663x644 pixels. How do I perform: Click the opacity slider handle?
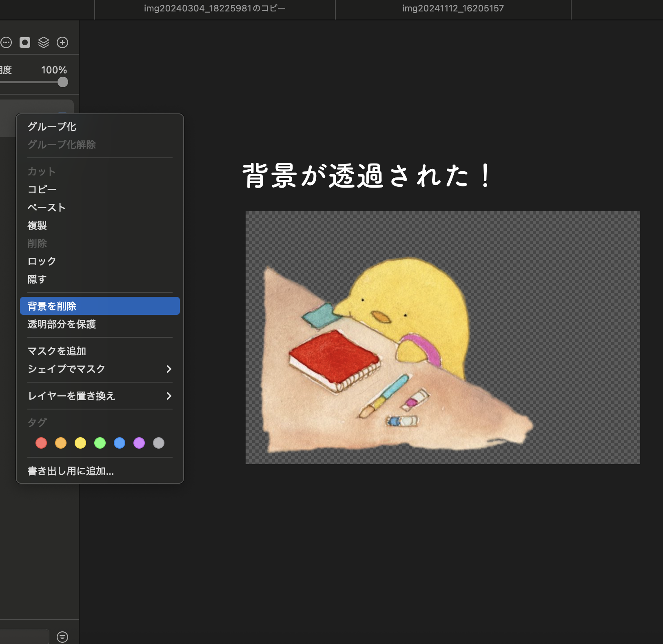point(62,82)
